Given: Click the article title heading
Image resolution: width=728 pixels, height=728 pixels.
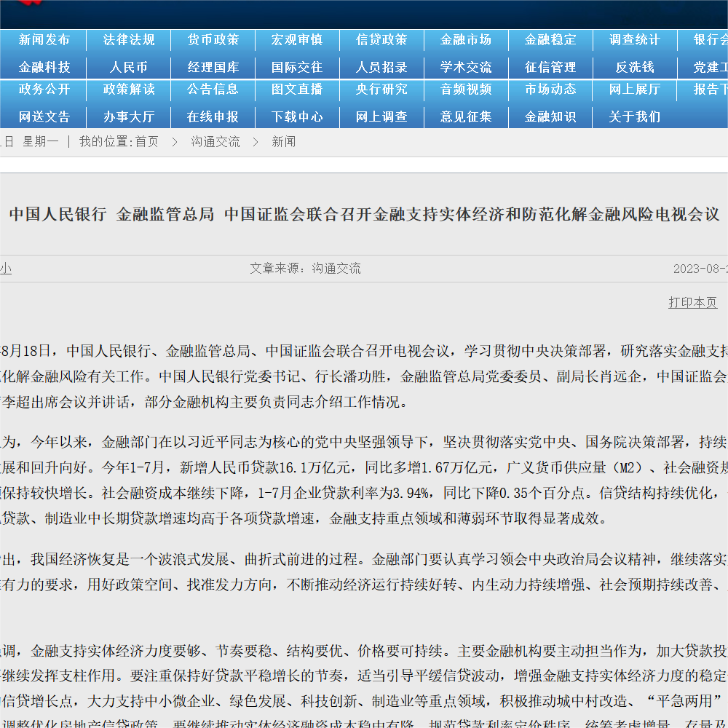Looking at the screenshot, I should 364,214.
